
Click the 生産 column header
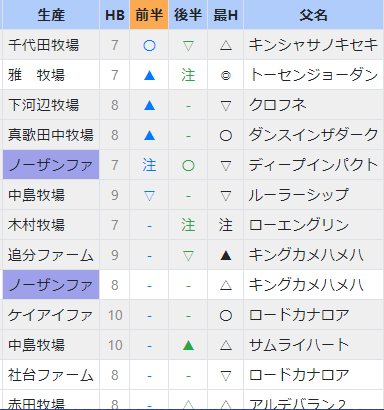[51, 15]
